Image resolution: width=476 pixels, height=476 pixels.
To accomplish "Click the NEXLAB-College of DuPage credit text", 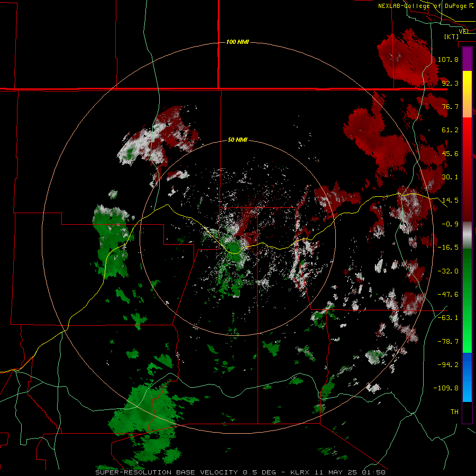I will [426, 6].
